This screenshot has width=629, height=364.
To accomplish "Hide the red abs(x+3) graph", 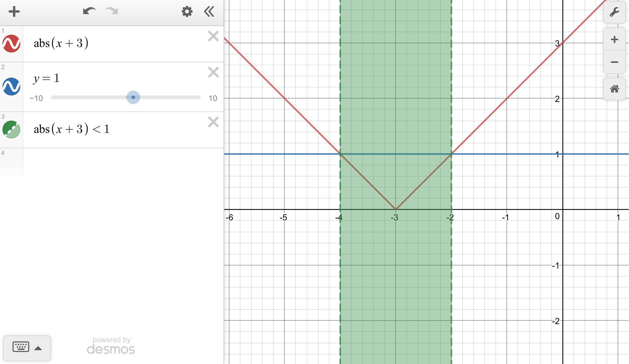I will click(11, 44).
